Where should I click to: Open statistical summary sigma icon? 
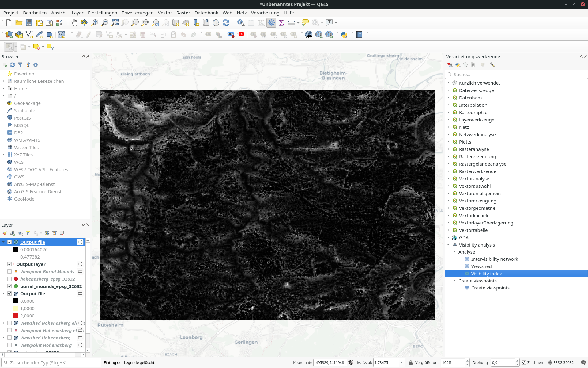pos(281,23)
